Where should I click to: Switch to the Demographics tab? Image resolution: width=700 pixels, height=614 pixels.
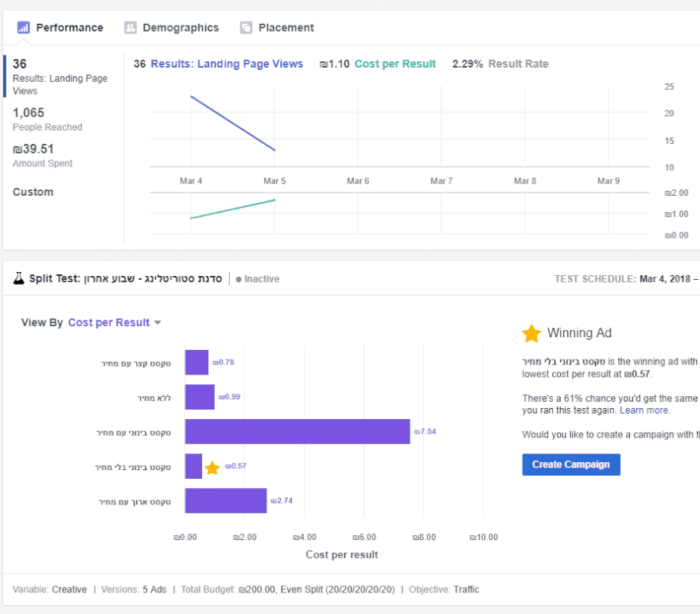pyautogui.click(x=180, y=28)
